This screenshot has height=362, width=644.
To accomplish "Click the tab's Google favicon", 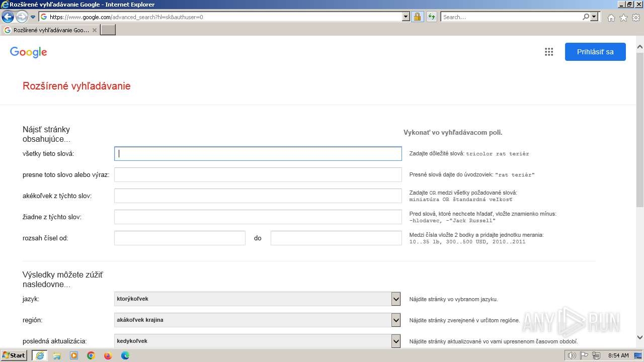I will pyautogui.click(x=7, y=30).
